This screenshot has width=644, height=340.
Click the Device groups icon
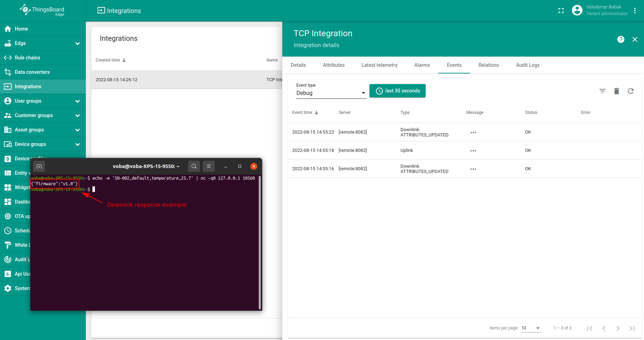click(x=8, y=144)
